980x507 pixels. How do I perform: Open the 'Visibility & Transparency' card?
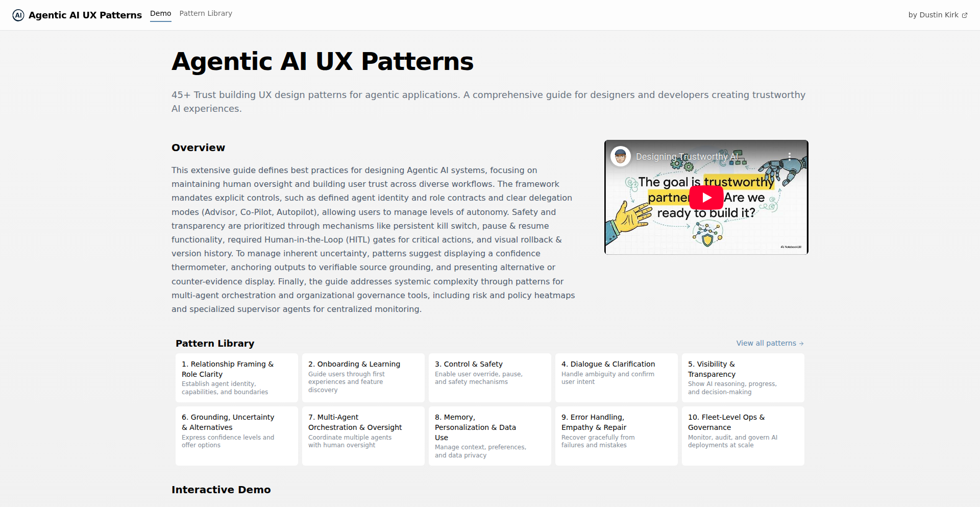click(743, 378)
